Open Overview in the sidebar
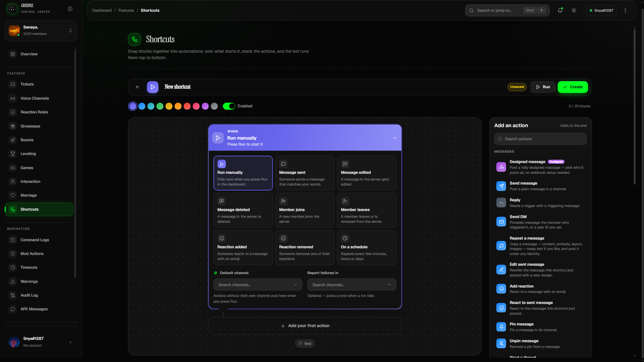Viewport: 644px width, 362px height. (39, 54)
